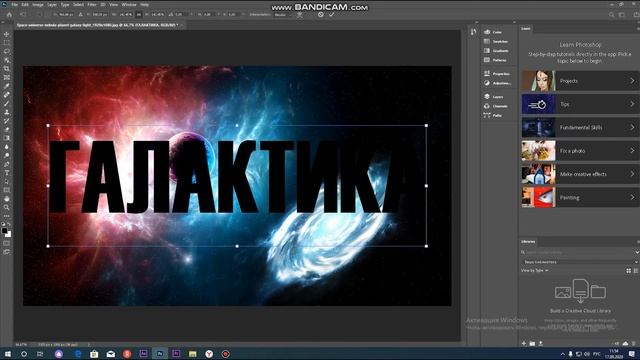This screenshot has height=360, width=640.
Task: Select the Move tool
Action: (x=7, y=34)
